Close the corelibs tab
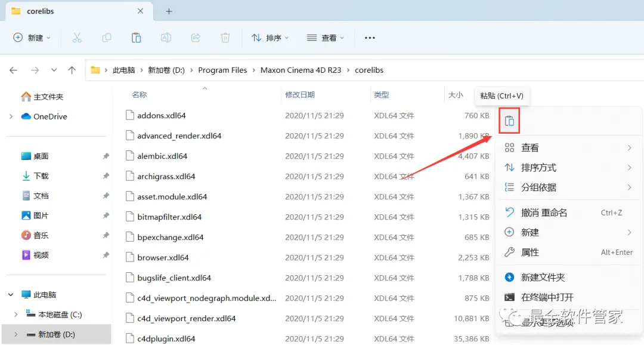This screenshot has height=345, width=644. [141, 11]
